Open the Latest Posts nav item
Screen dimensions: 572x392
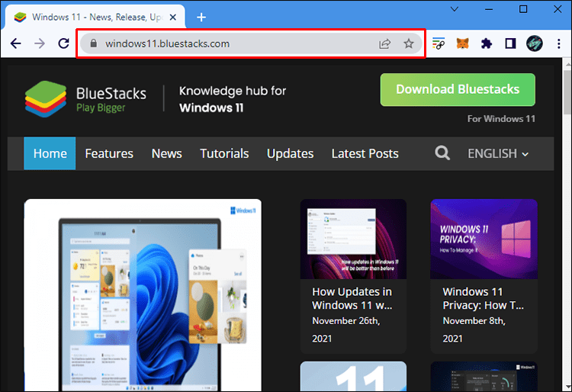[x=365, y=153]
